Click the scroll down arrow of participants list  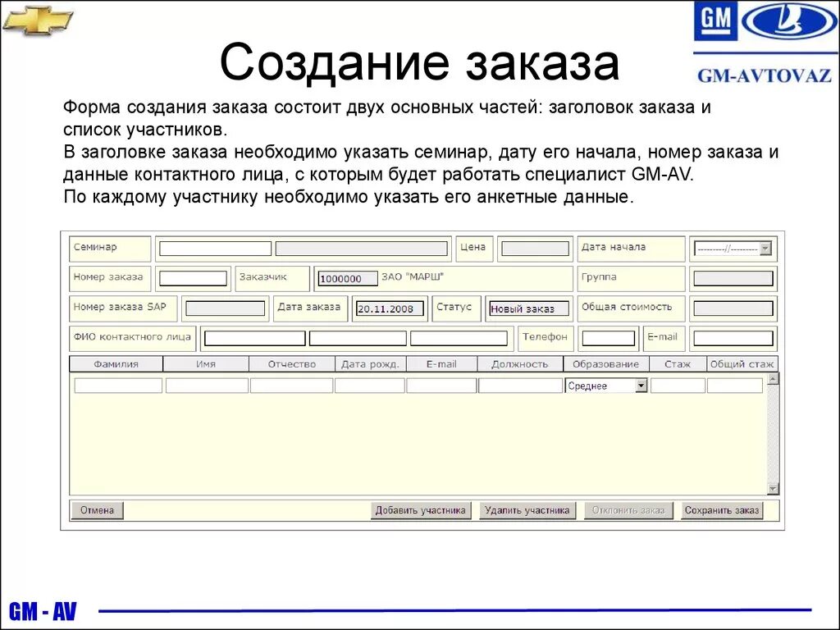773,489
